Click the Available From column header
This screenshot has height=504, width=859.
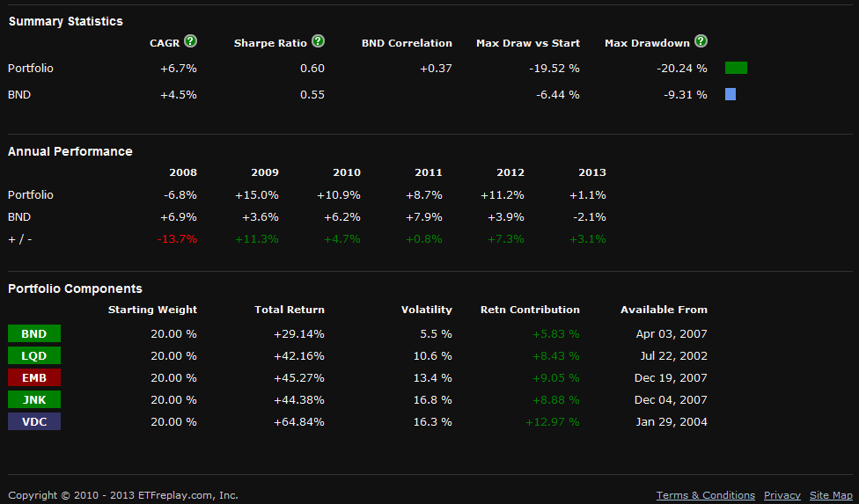(664, 310)
